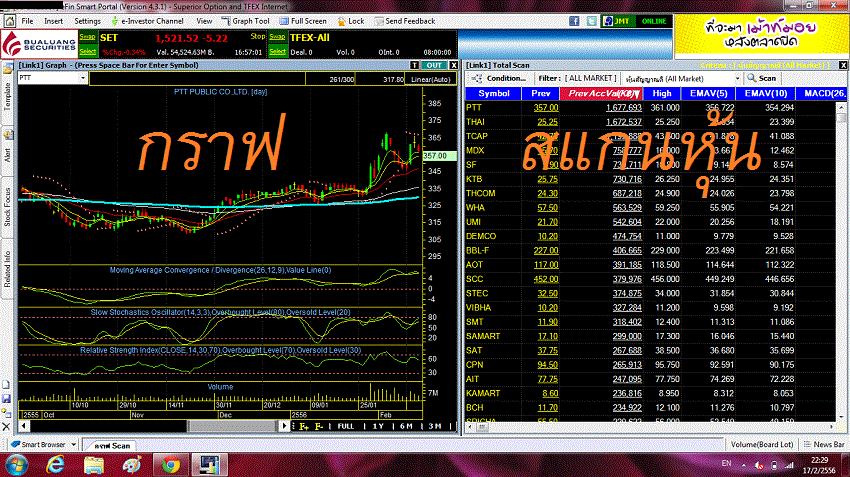Sort by the Symbol column header

(494, 94)
